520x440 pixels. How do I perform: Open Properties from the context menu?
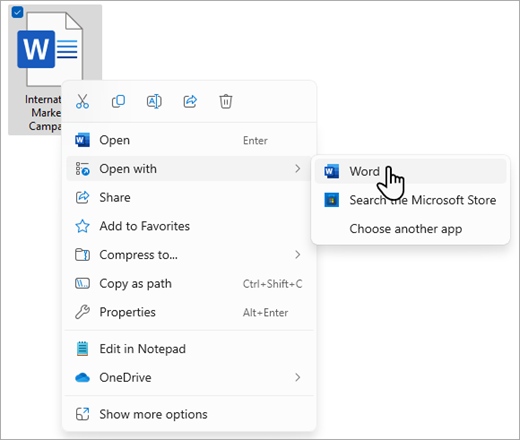click(189, 312)
